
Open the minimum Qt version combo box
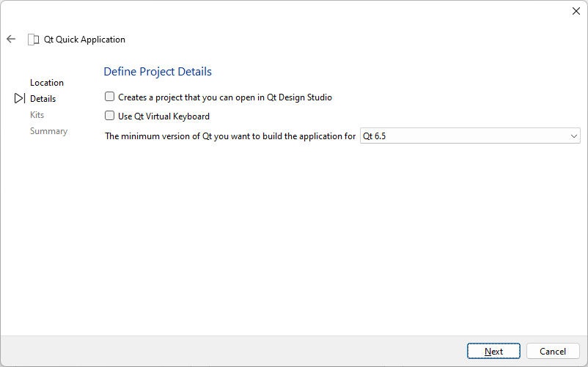(x=469, y=136)
